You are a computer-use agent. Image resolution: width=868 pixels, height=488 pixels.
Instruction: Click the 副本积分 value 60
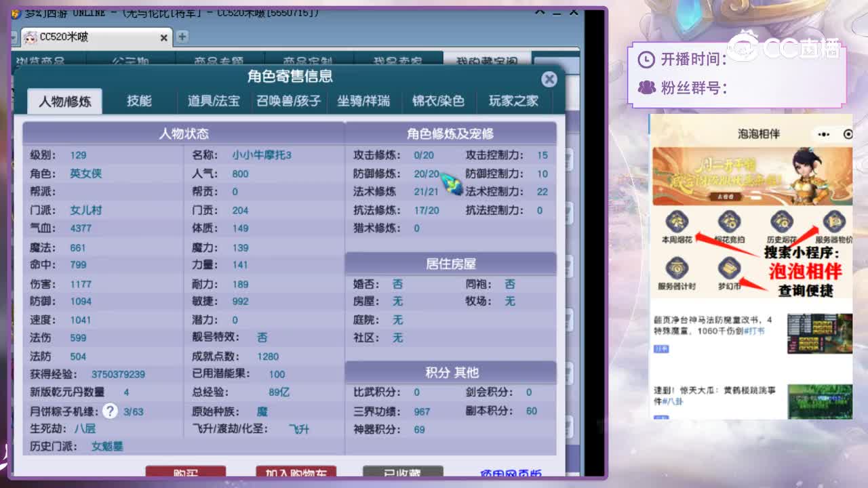click(x=532, y=411)
